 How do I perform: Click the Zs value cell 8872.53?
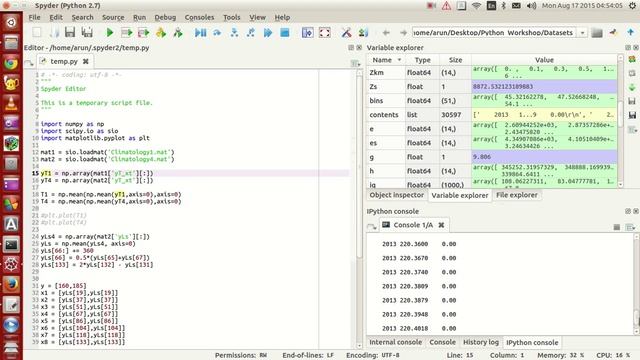(x=544, y=87)
